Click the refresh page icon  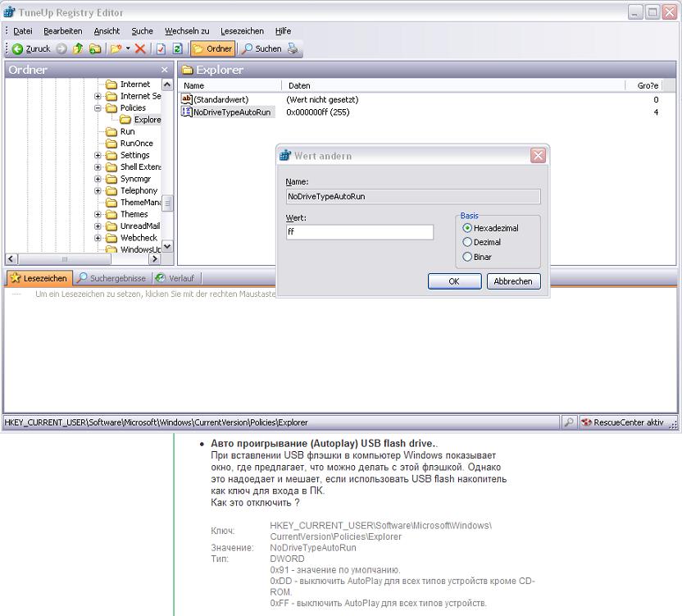coord(177,48)
